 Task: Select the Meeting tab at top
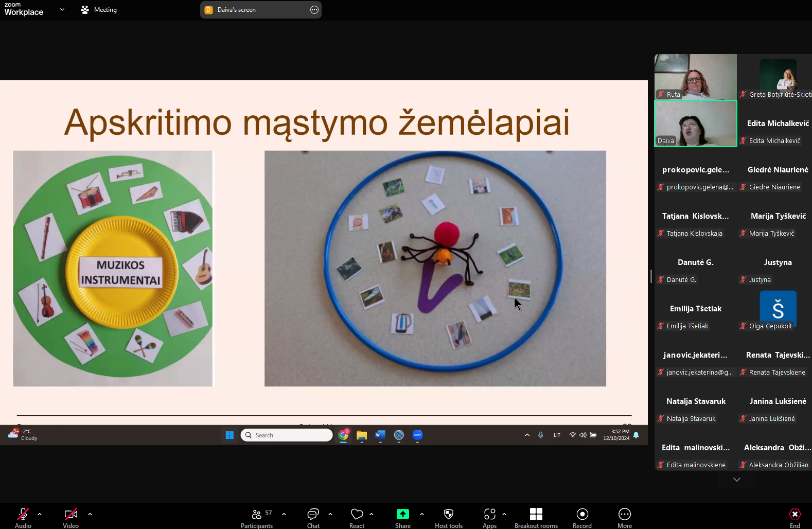99,10
